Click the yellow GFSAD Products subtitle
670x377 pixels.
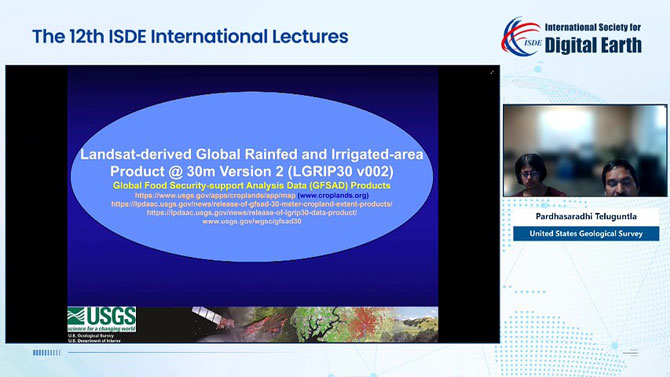252,186
